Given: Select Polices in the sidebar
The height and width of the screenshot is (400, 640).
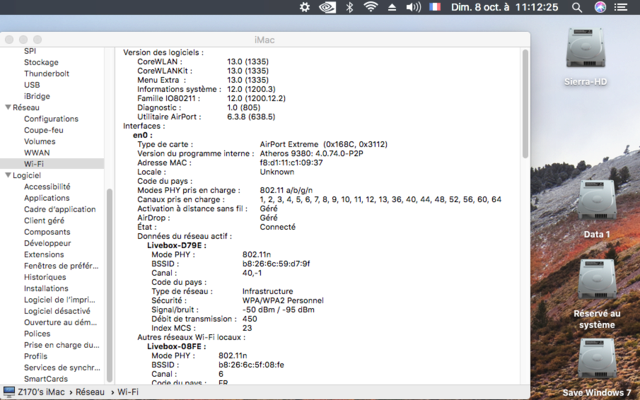Looking at the screenshot, I should pyautogui.click(x=37, y=333).
